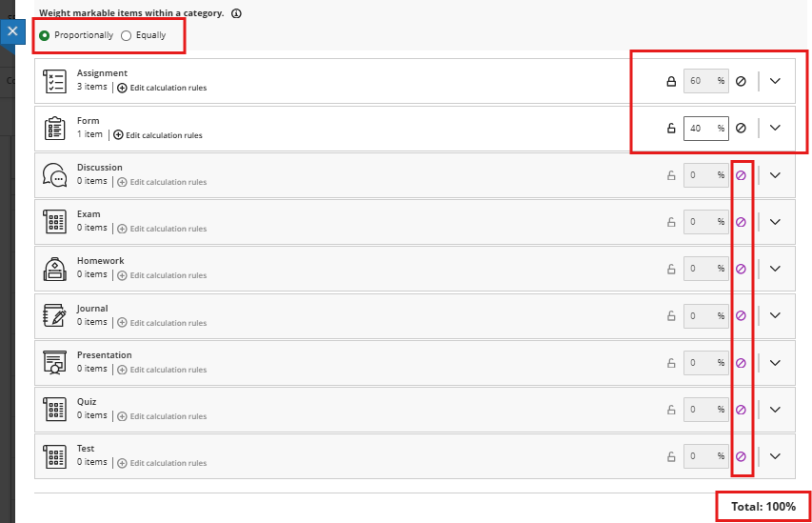Click the info icon beside weighting heading
812x523 pixels.
click(x=236, y=14)
